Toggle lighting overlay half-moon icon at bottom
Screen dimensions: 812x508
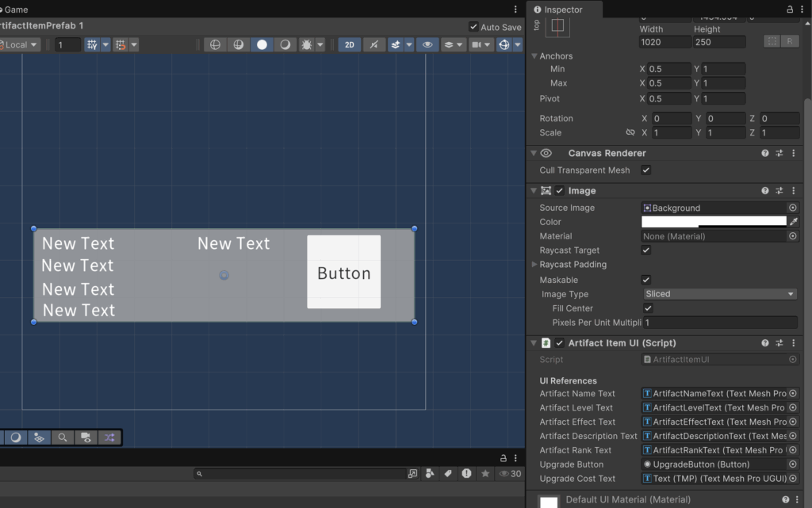pos(16,437)
